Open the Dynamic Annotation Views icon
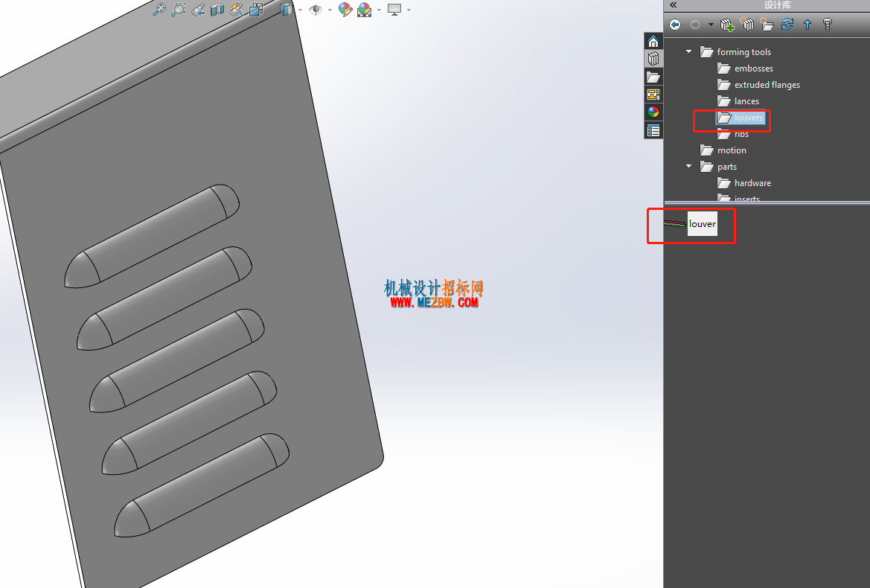This screenshot has width=870, height=588. (x=237, y=10)
